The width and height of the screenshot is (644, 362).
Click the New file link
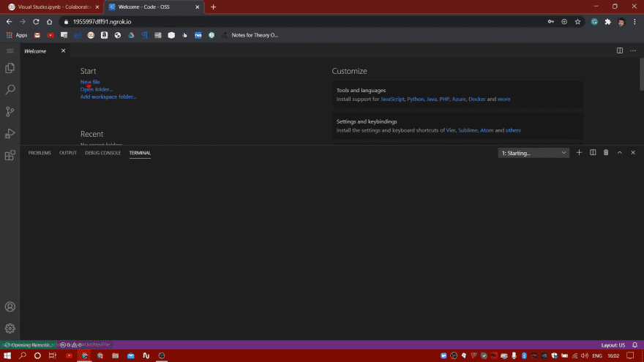(90, 82)
